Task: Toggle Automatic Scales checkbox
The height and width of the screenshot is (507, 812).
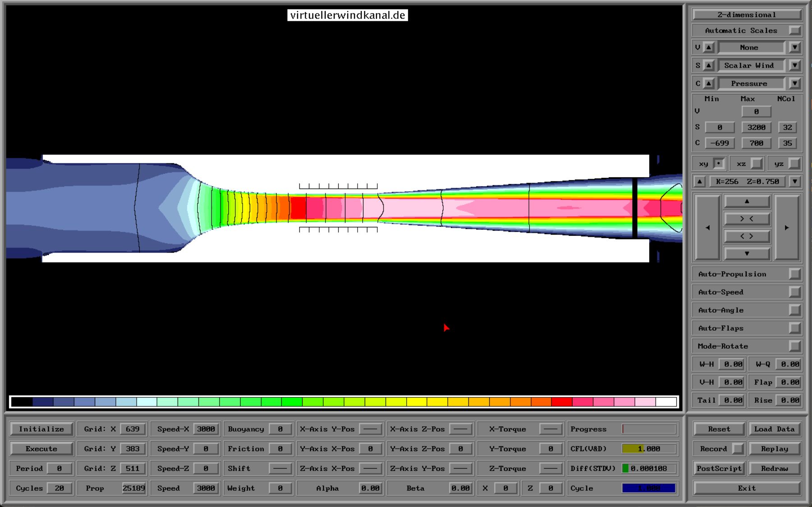Action: [795, 31]
